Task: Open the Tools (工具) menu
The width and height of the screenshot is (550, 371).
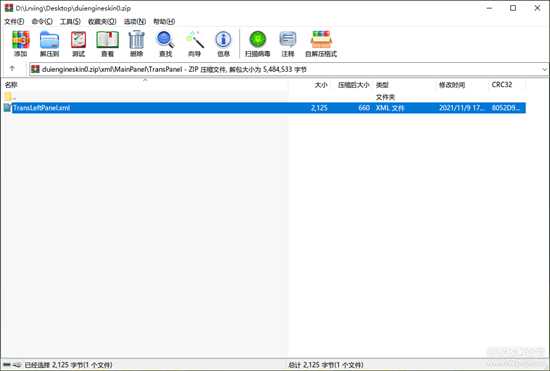Action: pyautogui.click(x=70, y=21)
